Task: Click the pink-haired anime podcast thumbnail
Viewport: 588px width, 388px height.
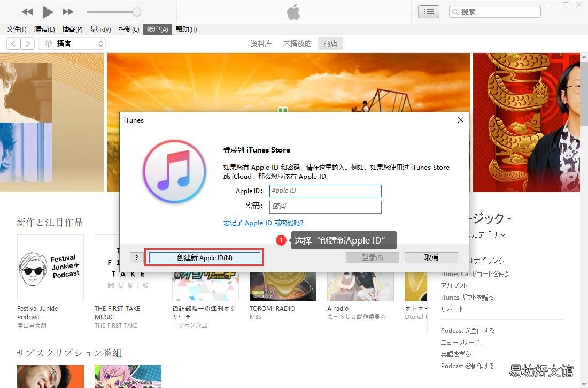Action: pos(128,376)
